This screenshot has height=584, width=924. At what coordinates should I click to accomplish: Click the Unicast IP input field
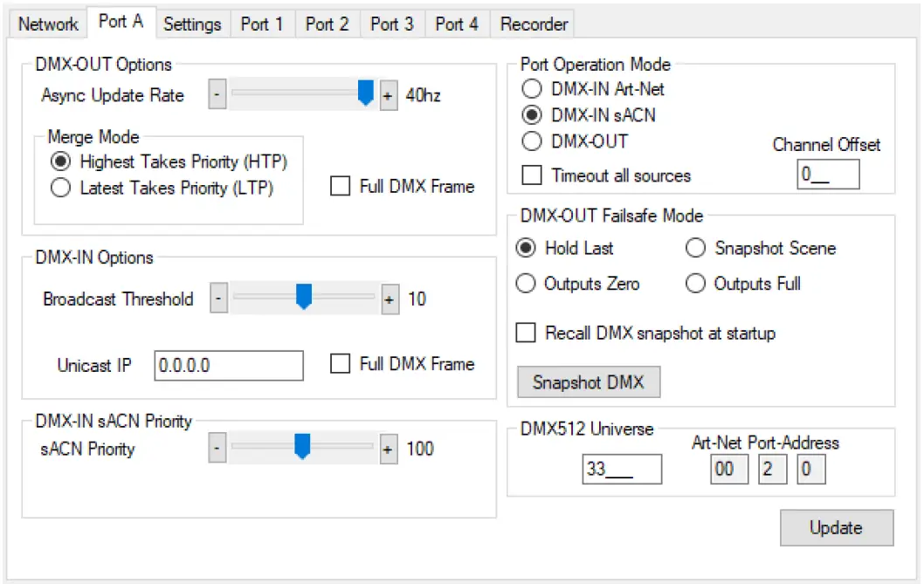click(229, 365)
